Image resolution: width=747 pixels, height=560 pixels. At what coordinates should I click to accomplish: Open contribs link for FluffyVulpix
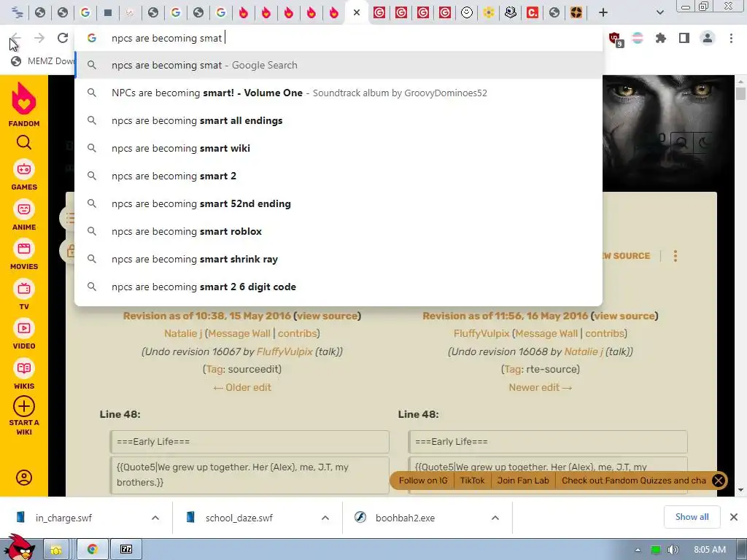point(605,333)
